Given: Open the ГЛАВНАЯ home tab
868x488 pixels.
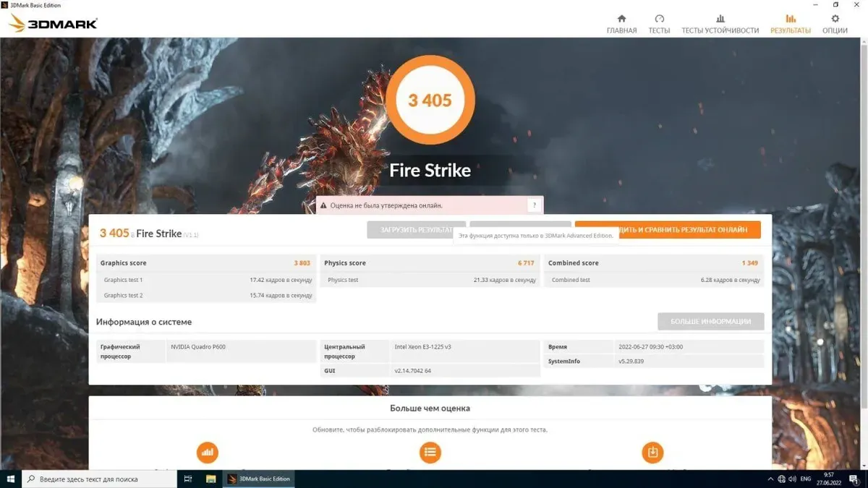Looking at the screenshot, I should click(621, 24).
